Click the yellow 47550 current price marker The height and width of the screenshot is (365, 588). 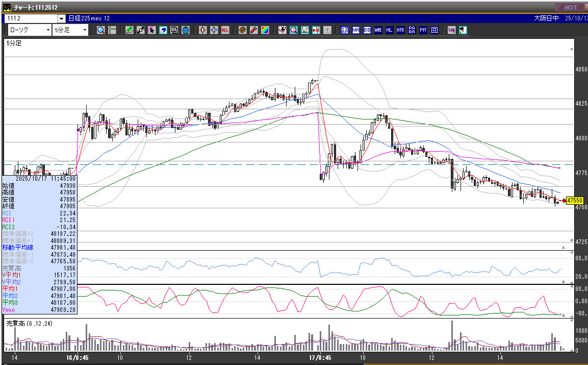(574, 201)
